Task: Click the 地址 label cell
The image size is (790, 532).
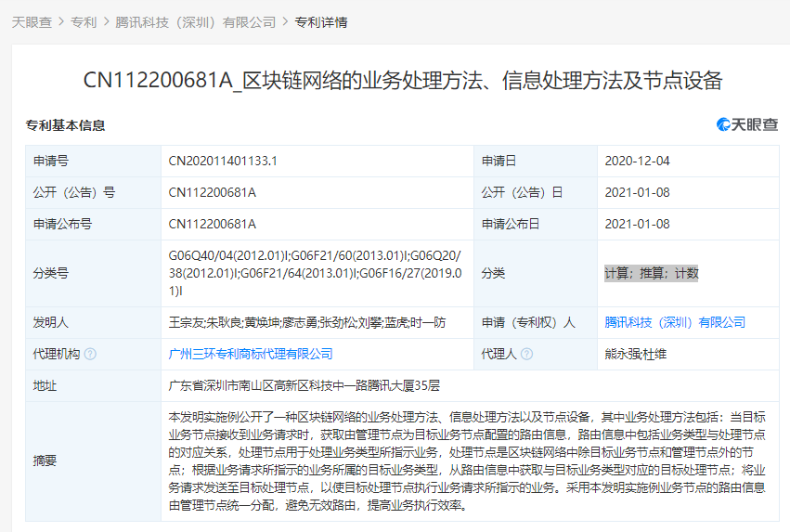Action: click(93, 386)
